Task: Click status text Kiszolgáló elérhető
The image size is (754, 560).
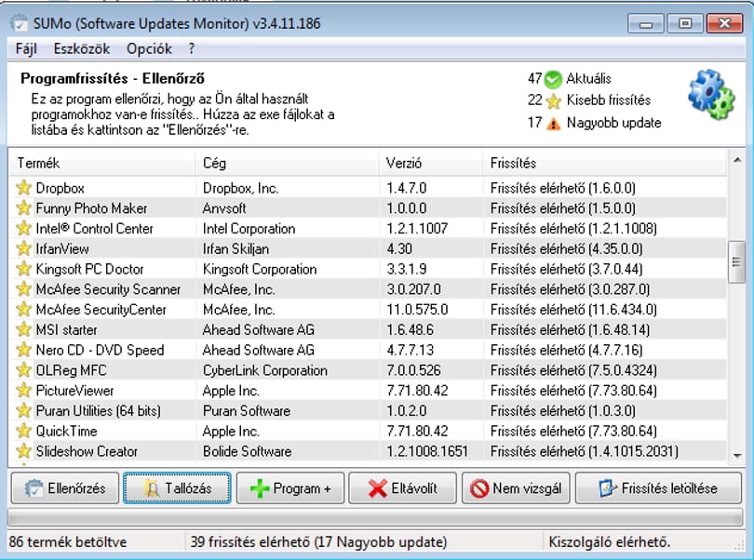Action: click(610, 541)
